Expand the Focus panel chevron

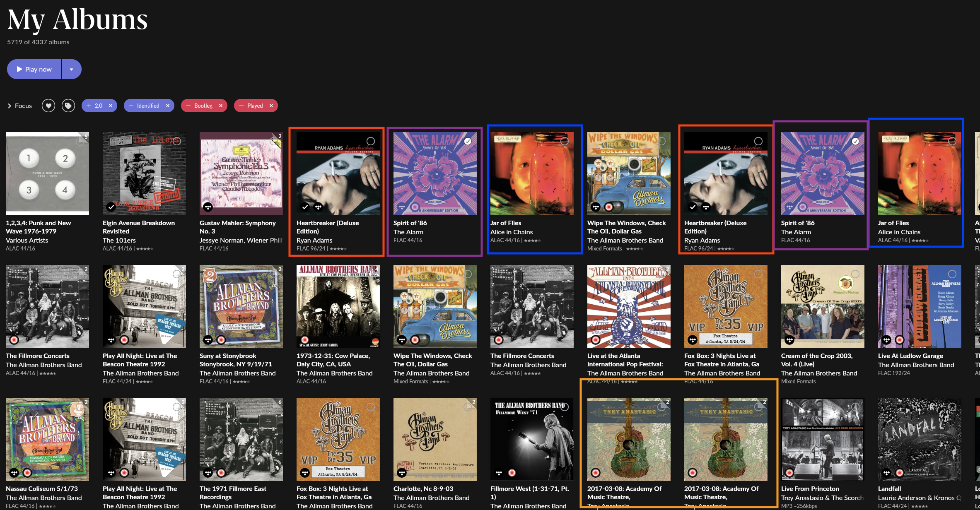click(x=10, y=106)
